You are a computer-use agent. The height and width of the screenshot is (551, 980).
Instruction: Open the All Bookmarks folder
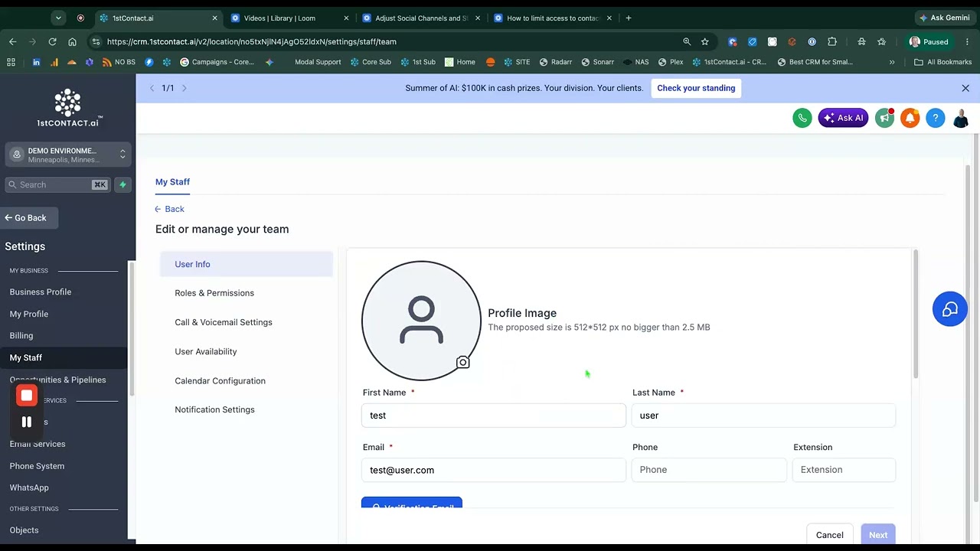942,62
